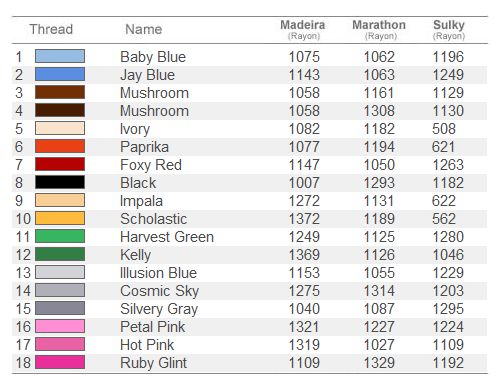Click the Thread column header
Screen dimensions: 500x384
pyautogui.click(x=51, y=29)
